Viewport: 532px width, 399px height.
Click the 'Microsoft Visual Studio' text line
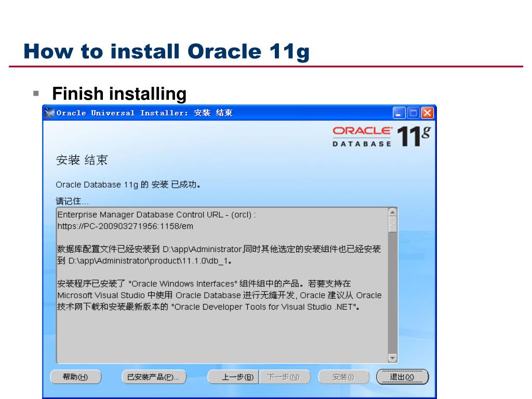pos(219,295)
